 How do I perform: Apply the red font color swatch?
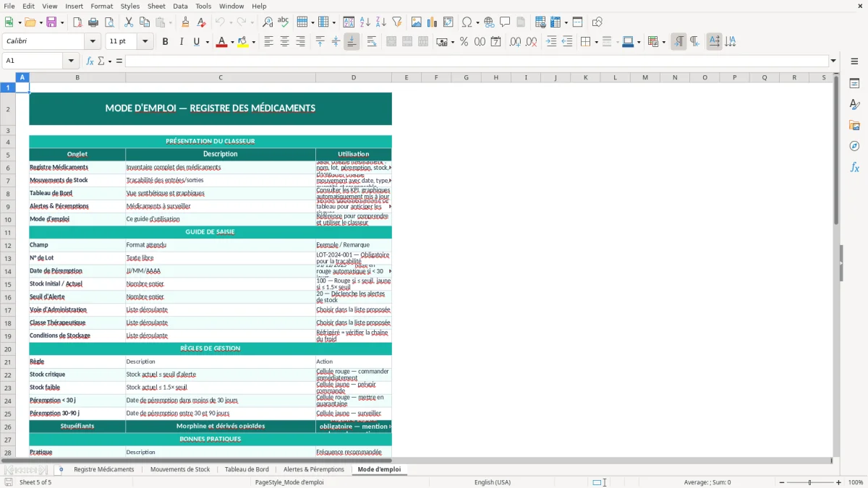(221, 42)
